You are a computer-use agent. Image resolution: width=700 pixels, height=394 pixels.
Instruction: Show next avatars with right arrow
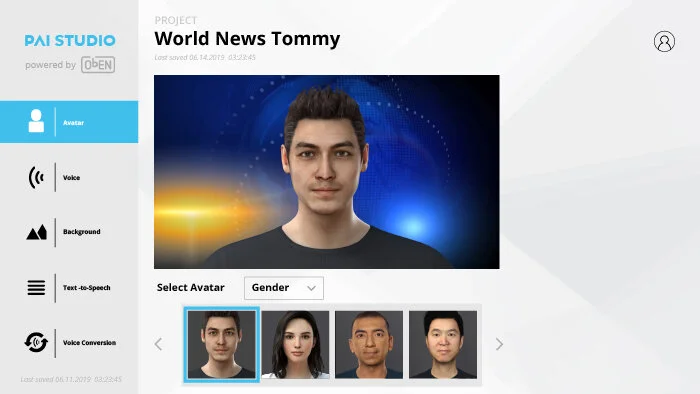click(x=499, y=344)
